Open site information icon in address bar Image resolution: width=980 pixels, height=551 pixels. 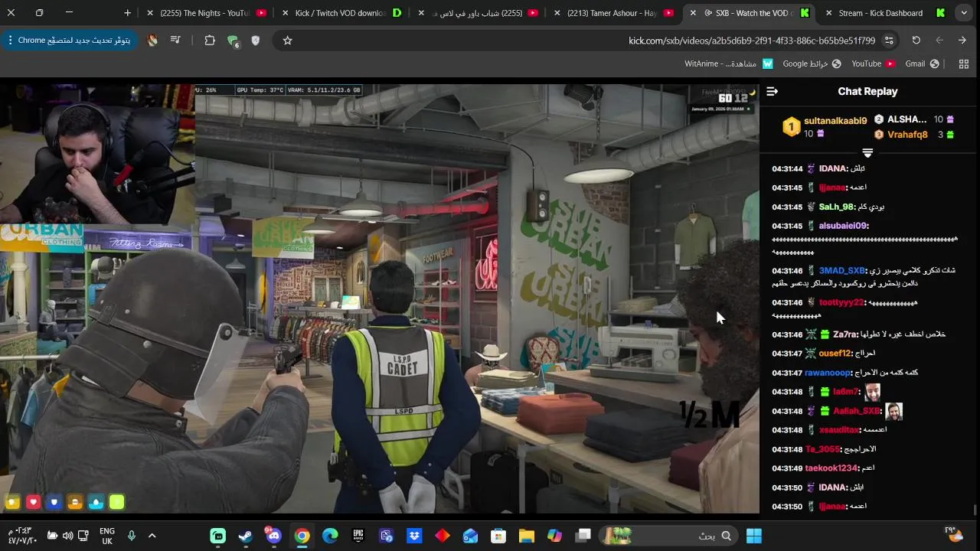tap(889, 40)
